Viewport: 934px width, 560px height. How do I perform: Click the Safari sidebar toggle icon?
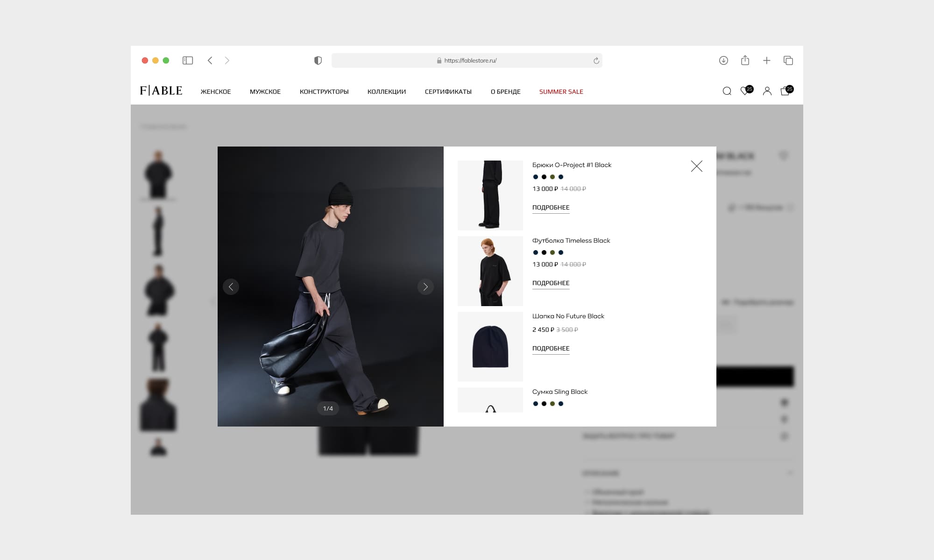(188, 60)
